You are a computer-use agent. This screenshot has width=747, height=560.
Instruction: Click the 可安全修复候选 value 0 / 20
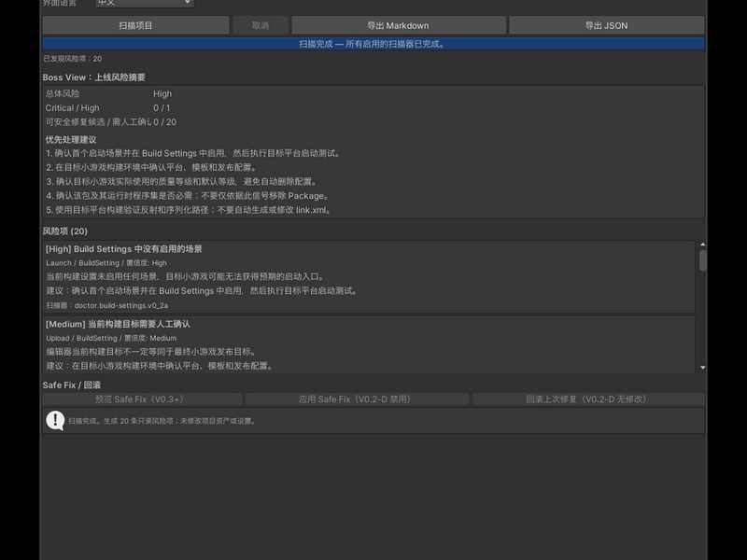tap(165, 122)
